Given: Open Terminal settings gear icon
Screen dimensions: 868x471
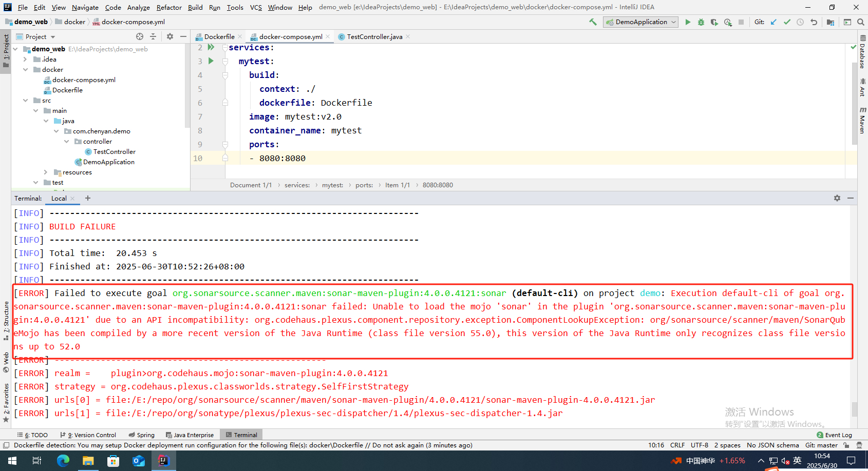Looking at the screenshot, I should 837,198.
